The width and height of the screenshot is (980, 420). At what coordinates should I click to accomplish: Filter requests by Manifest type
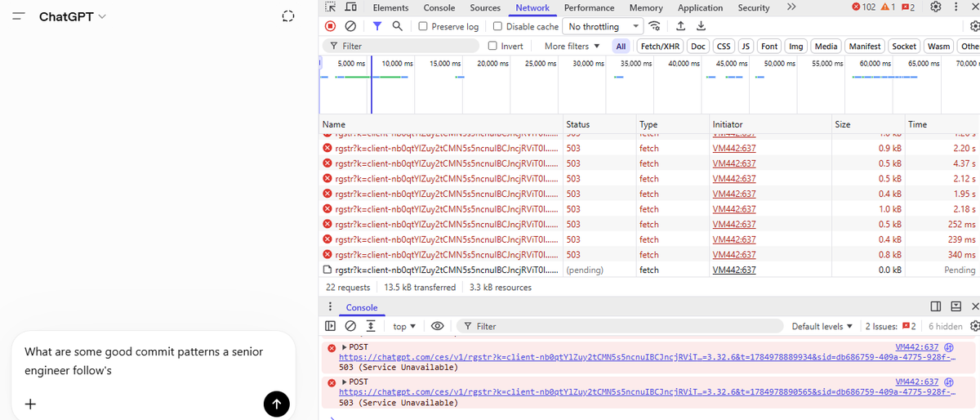click(x=865, y=46)
